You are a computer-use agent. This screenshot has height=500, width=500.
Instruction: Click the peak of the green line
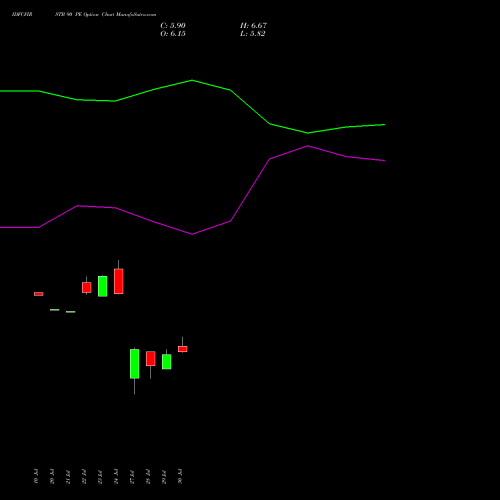click(192, 80)
